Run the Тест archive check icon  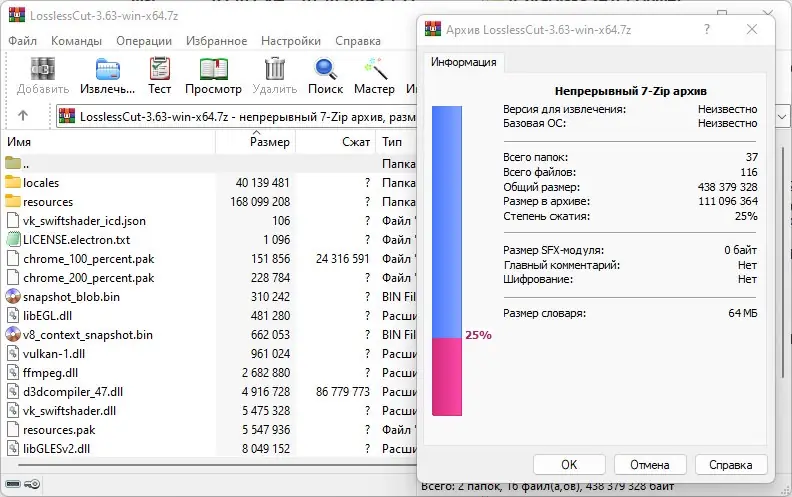point(160,69)
